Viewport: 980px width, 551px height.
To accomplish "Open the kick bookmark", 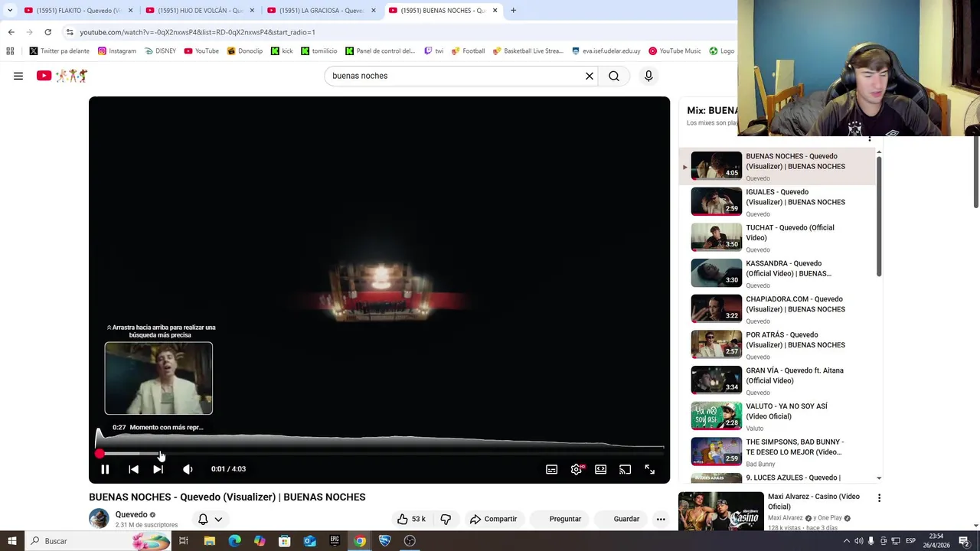I will (282, 51).
